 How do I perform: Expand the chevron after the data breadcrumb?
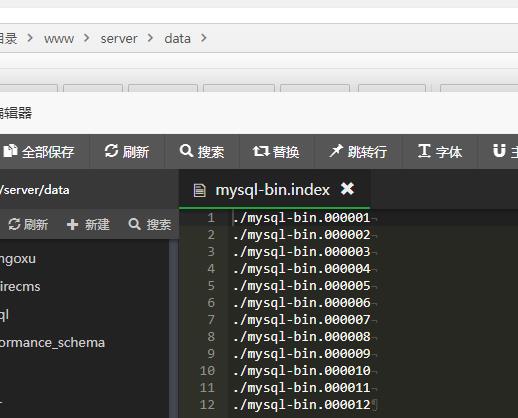204,38
